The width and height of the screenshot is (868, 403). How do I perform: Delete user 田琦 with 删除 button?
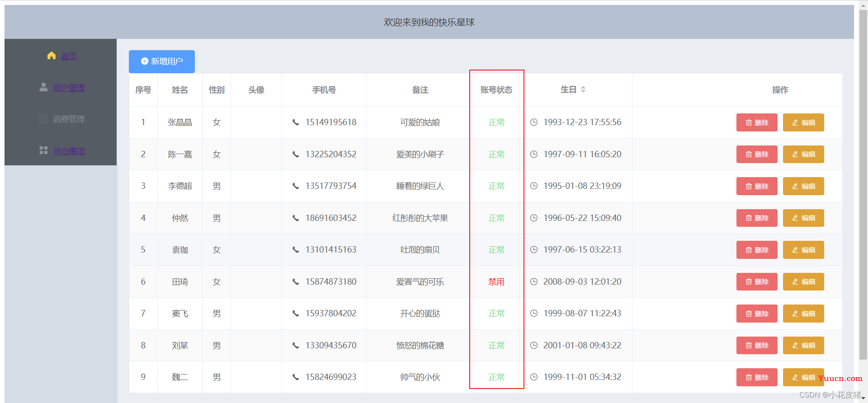[x=757, y=282]
